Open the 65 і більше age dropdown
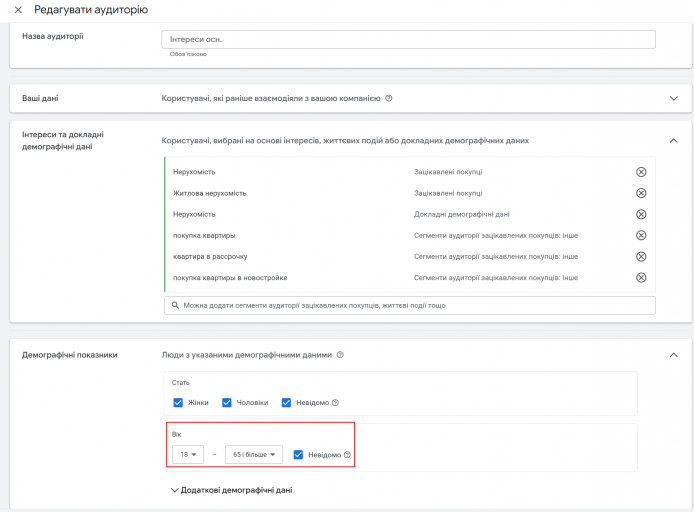The width and height of the screenshot is (694, 512). click(x=254, y=454)
